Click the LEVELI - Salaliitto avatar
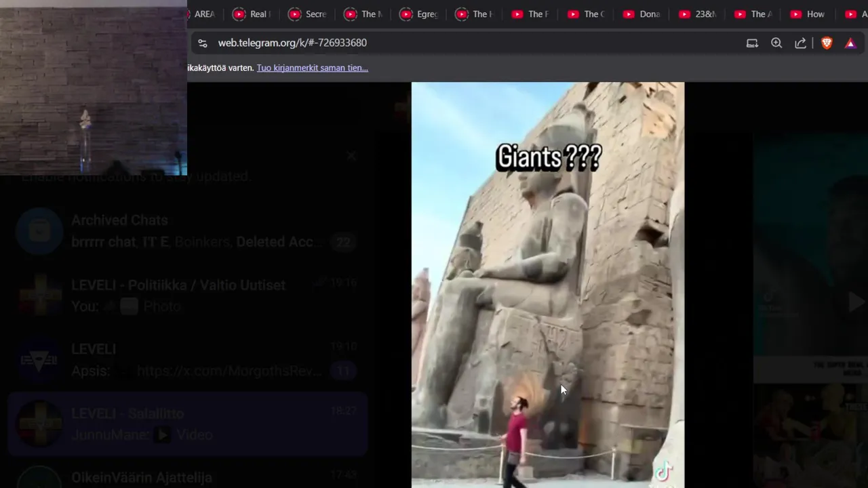The image size is (868, 488). click(39, 424)
